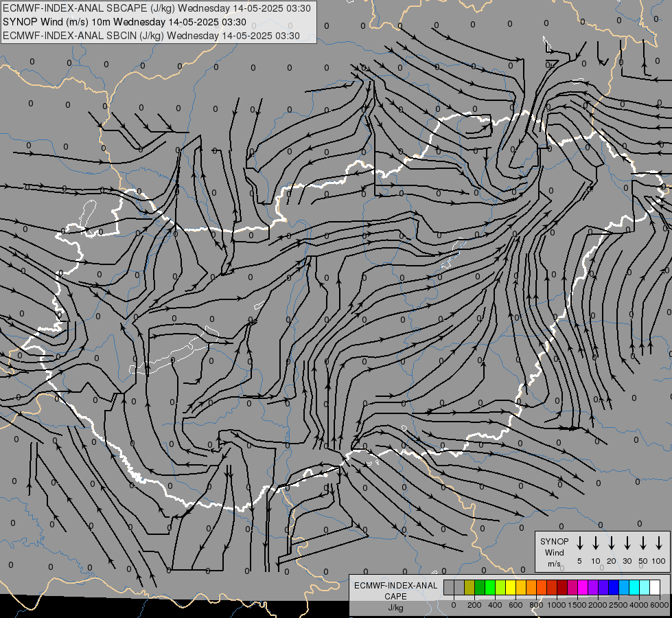Click the SBCAPE title line in header
The height and width of the screenshot is (618, 672).
(x=157, y=8)
